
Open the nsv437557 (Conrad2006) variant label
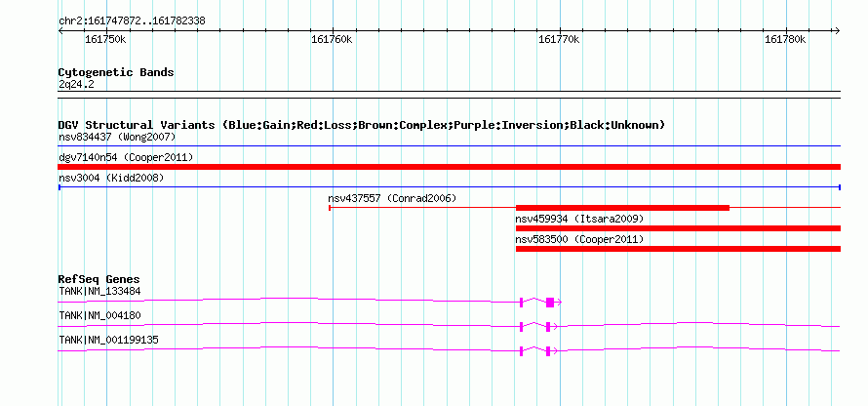click(392, 198)
